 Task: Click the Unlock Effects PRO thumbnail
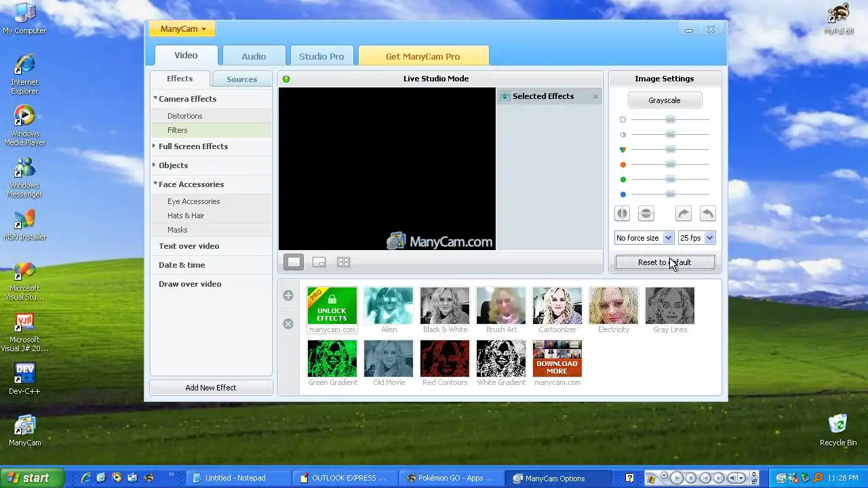pos(332,306)
